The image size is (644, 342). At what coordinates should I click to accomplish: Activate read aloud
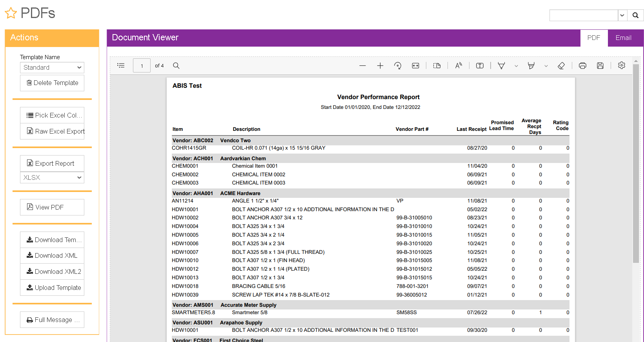pos(458,66)
